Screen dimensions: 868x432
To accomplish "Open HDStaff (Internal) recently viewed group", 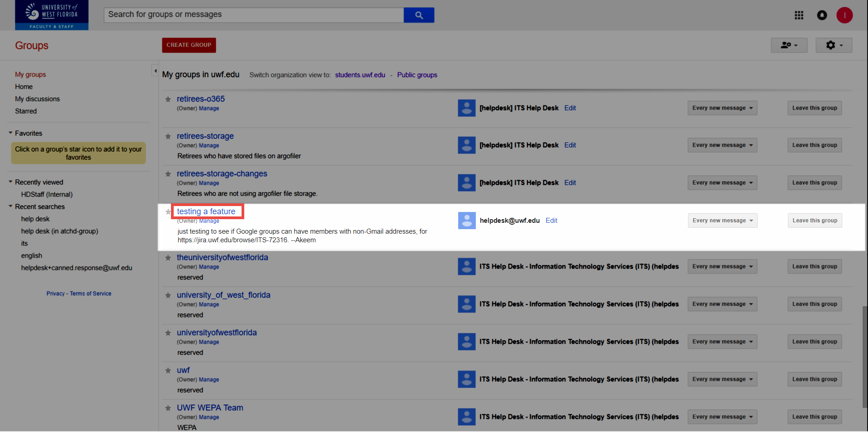I will point(47,194).
